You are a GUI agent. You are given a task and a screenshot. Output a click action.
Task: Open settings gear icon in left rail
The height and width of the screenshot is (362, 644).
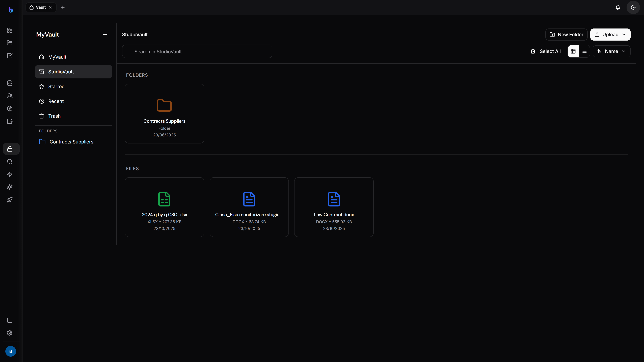coord(10,333)
